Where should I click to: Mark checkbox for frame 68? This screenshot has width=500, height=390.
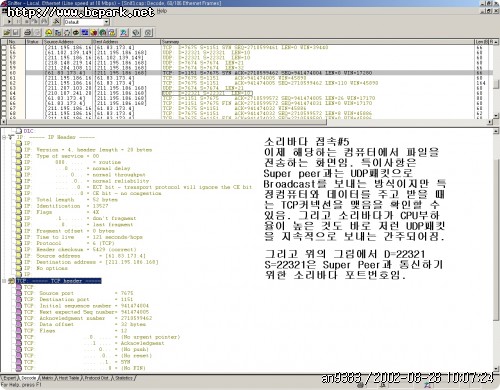pyautogui.click(x=4, y=113)
